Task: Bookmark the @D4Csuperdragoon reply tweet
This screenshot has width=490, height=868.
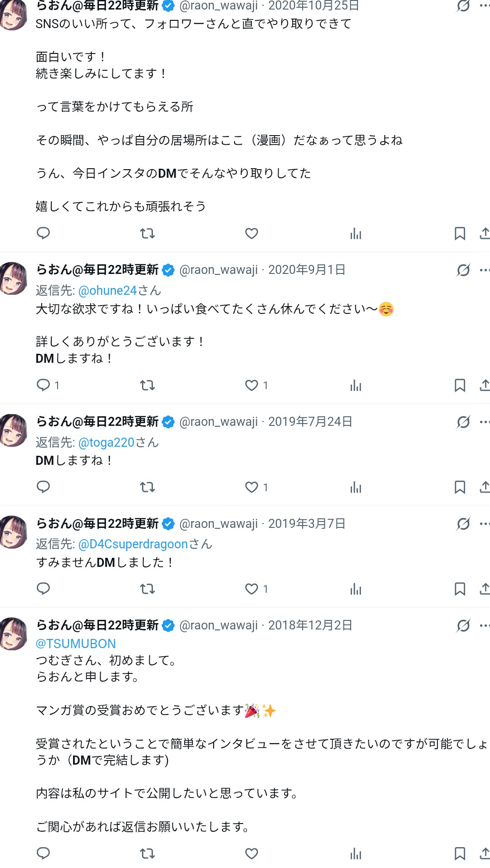Action: pyautogui.click(x=460, y=589)
